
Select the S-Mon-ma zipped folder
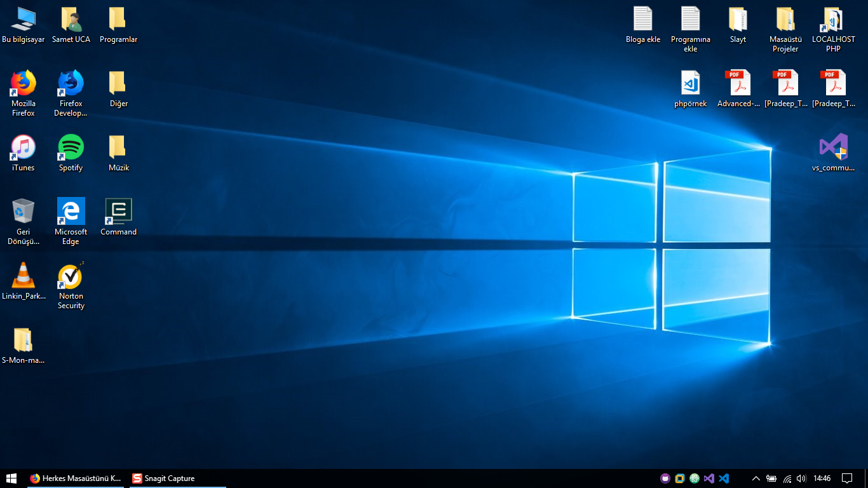24,346
